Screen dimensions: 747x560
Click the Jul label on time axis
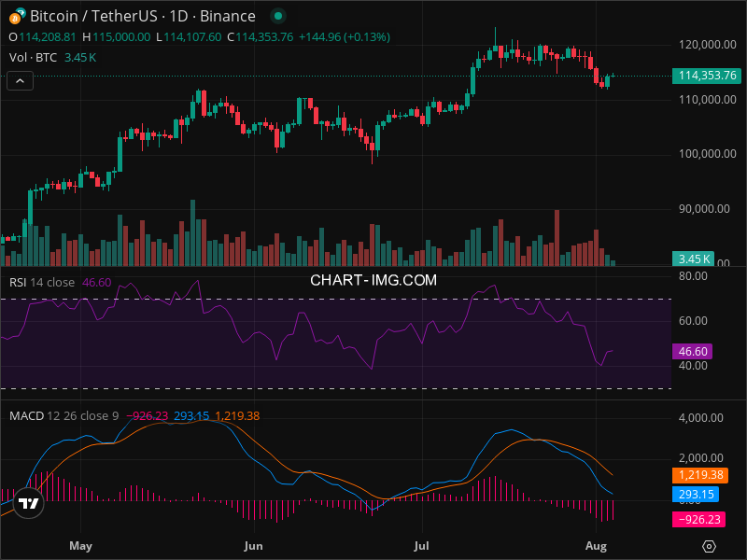coord(422,546)
